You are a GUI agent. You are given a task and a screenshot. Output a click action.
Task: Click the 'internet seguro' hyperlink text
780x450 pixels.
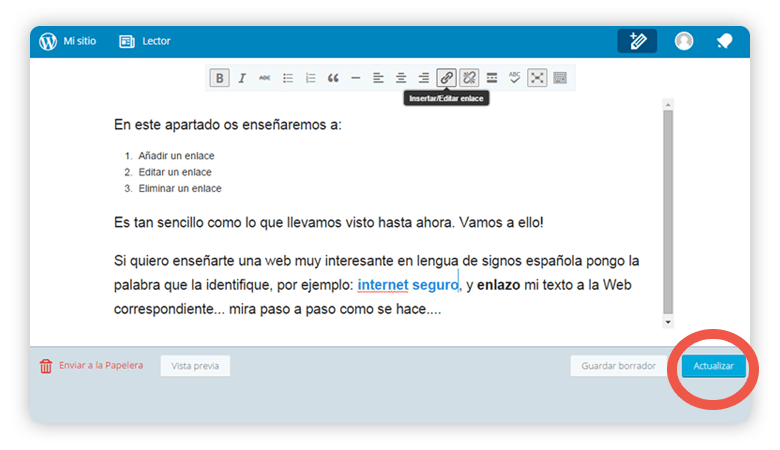coord(408,285)
